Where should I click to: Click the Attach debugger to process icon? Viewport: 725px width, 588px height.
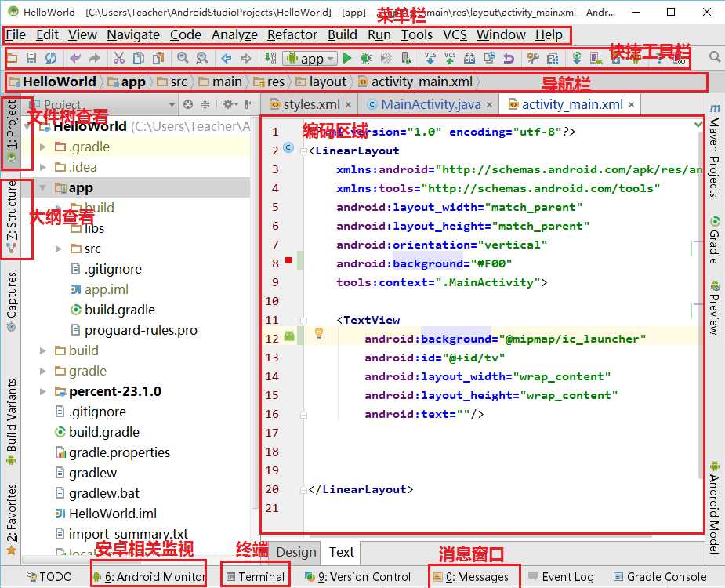(406, 58)
